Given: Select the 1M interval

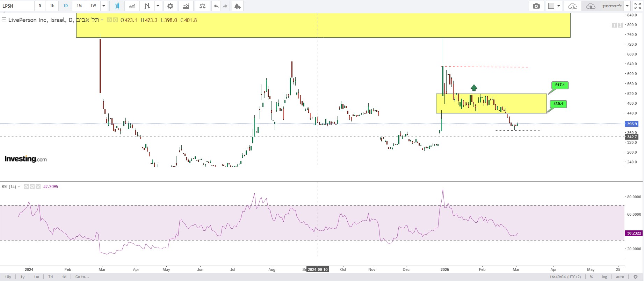Looking at the screenshot, I should [x=79, y=6].
